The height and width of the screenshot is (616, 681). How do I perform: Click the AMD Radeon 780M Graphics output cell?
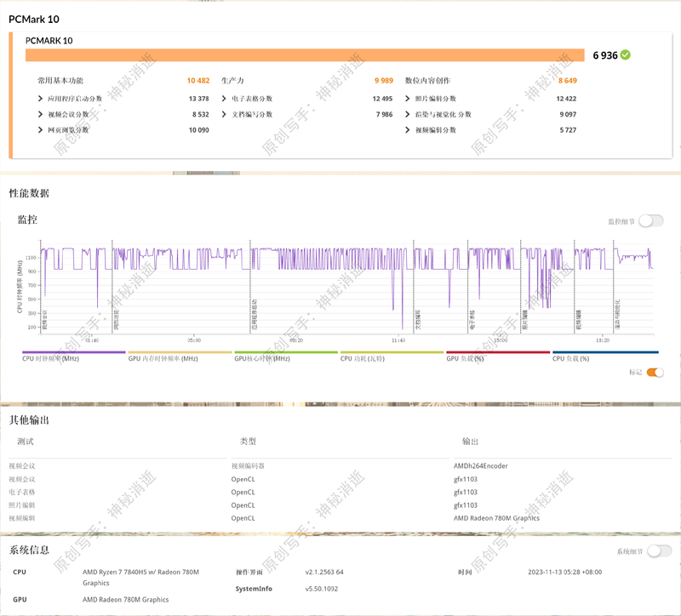pos(496,518)
